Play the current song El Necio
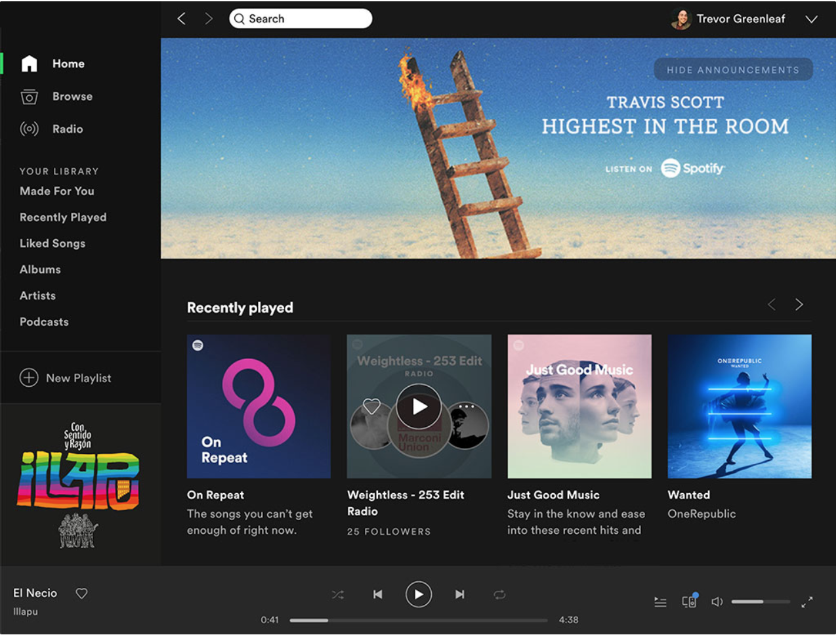This screenshot has width=840, height=637. pyautogui.click(x=419, y=594)
